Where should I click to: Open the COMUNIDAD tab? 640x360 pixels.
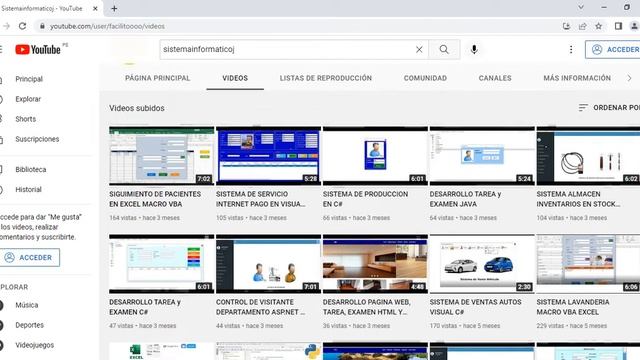425,78
